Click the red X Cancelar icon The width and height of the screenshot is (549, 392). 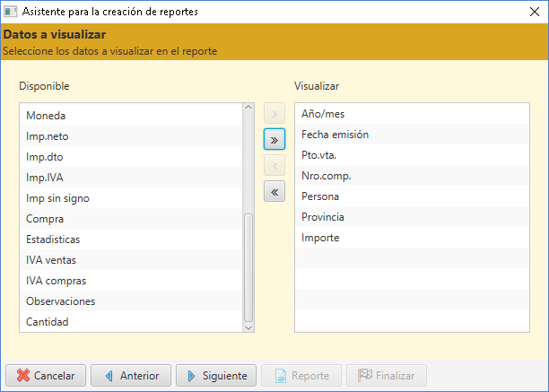(x=23, y=376)
